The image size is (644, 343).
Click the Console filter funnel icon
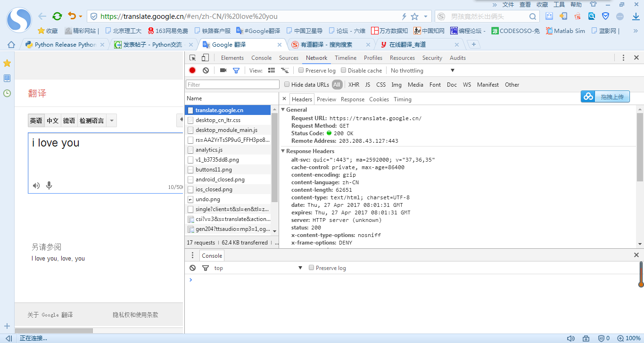[x=206, y=268]
